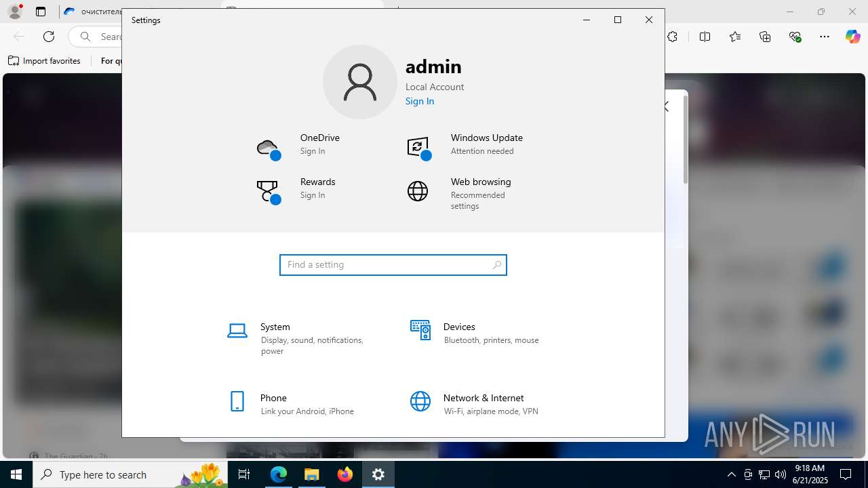Click Display, sound, notifications, power description
The height and width of the screenshot is (488, 868).
click(313, 346)
